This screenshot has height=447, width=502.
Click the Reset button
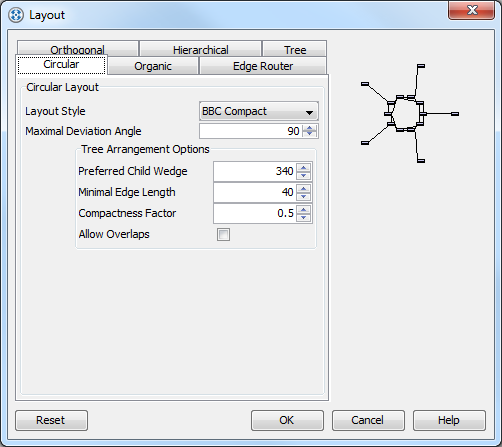(51, 420)
